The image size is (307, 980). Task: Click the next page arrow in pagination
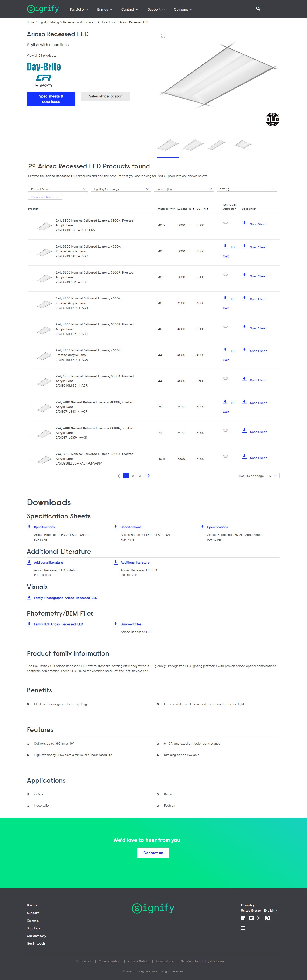148,476
